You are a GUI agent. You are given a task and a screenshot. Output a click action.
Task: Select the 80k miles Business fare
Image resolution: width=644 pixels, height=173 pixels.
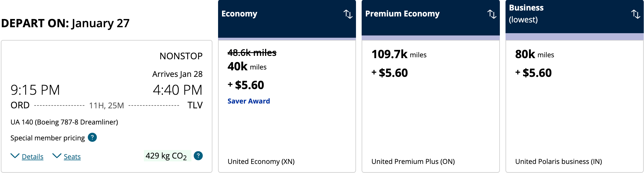pos(534,54)
